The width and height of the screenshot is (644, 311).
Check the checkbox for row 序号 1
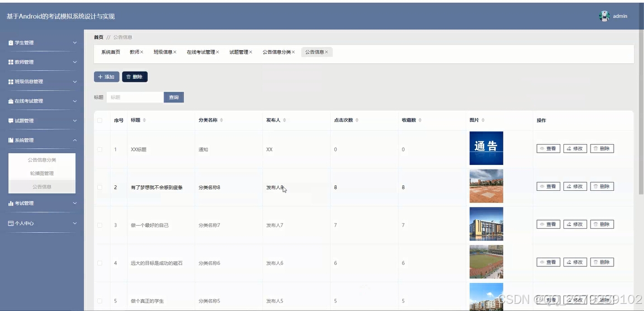(x=100, y=149)
